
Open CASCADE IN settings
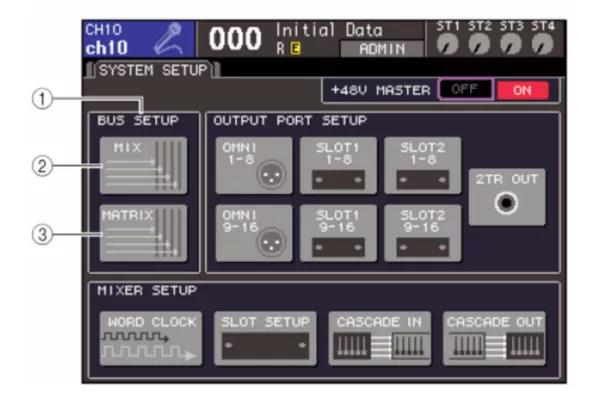(x=380, y=338)
